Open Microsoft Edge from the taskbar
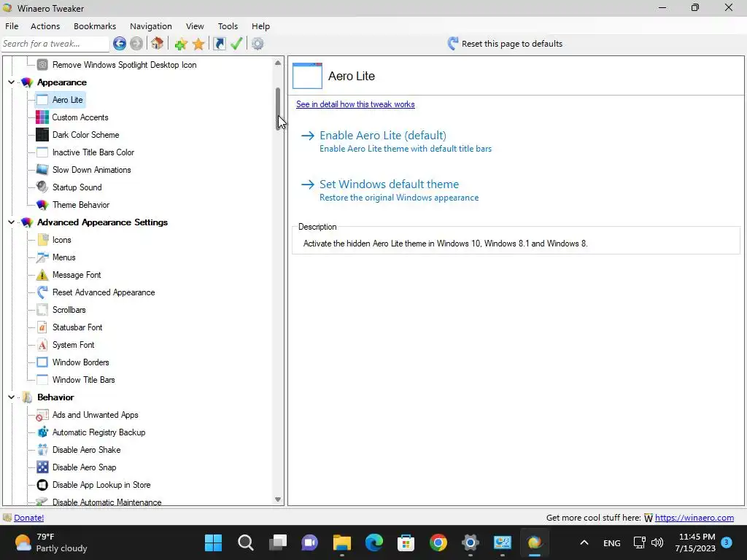Screen dimensions: 747x560 (x=374, y=542)
